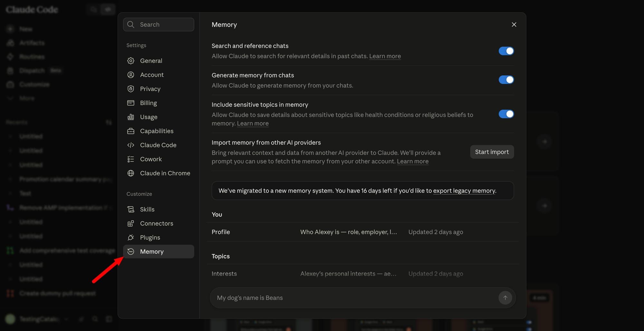The image size is (644, 331).
Task: Open Capabilities settings
Action: 158,131
